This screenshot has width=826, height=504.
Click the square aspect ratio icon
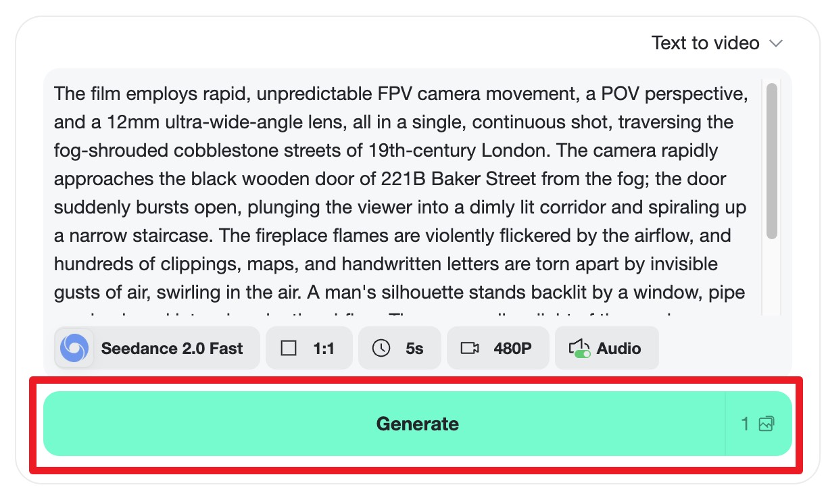(289, 349)
